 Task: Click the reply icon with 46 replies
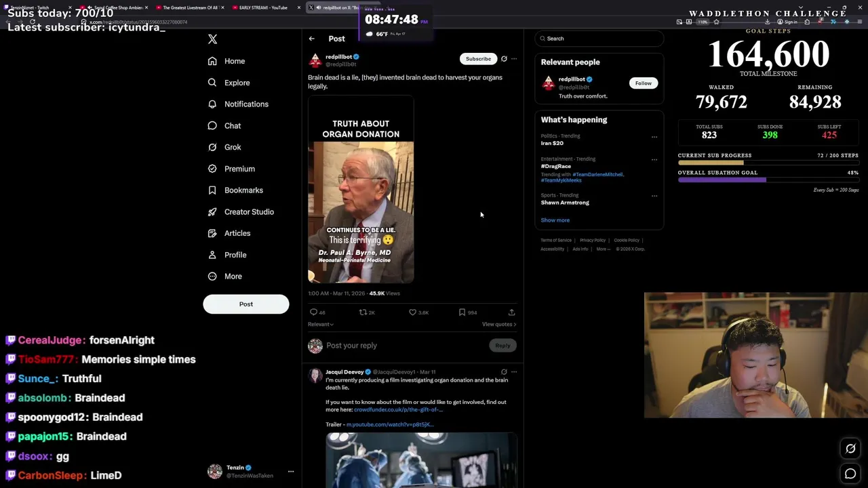tap(313, 312)
